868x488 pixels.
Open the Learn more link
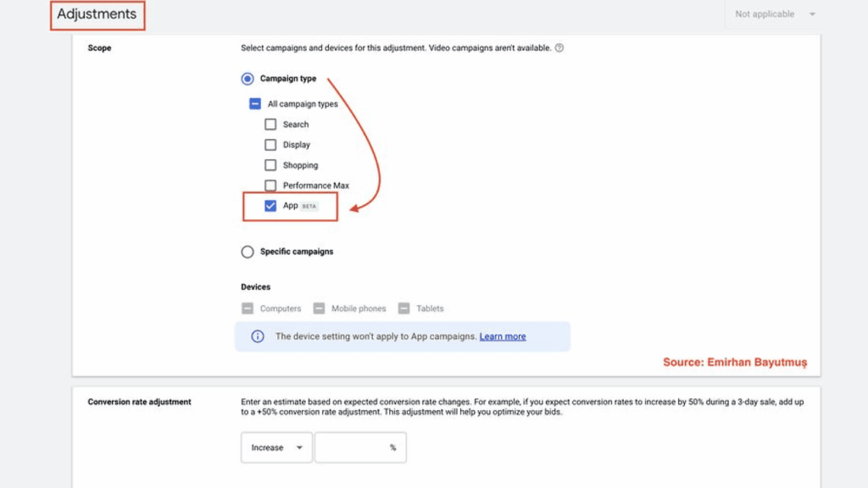tap(503, 336)
